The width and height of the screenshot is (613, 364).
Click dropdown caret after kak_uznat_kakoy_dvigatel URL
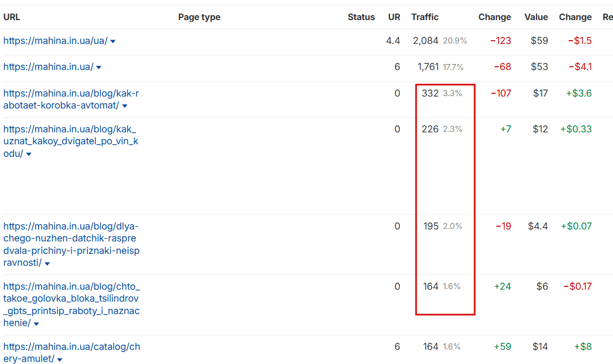coord(29,155)
